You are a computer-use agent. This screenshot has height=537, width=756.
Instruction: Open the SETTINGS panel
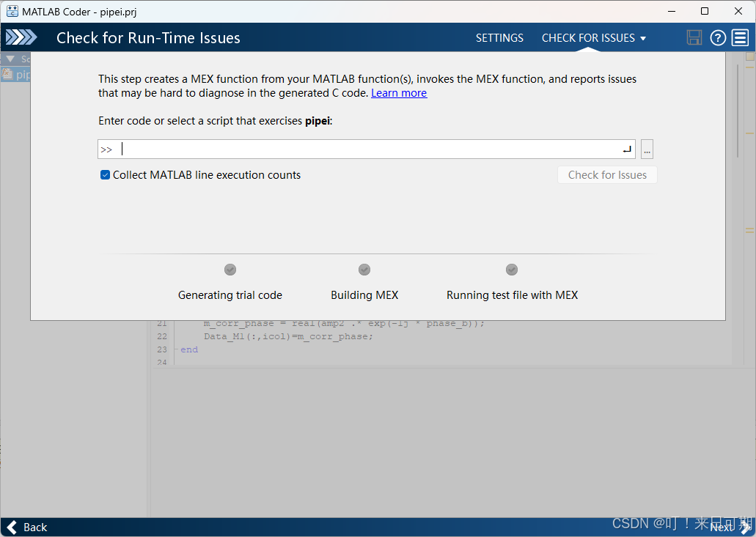pyautogui.click(x=499, y=38)
